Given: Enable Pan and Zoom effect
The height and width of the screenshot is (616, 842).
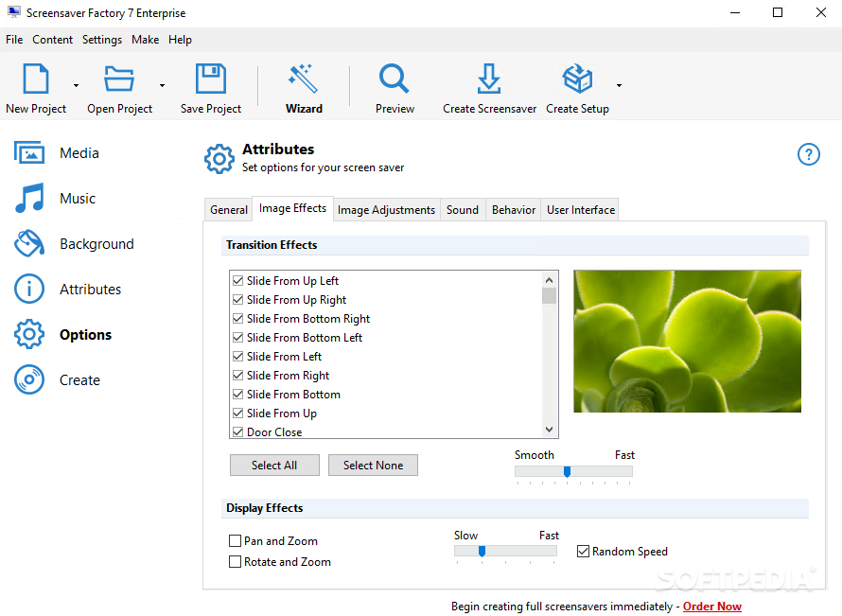Looking at the screenshot, I should [x=235, y=540].
